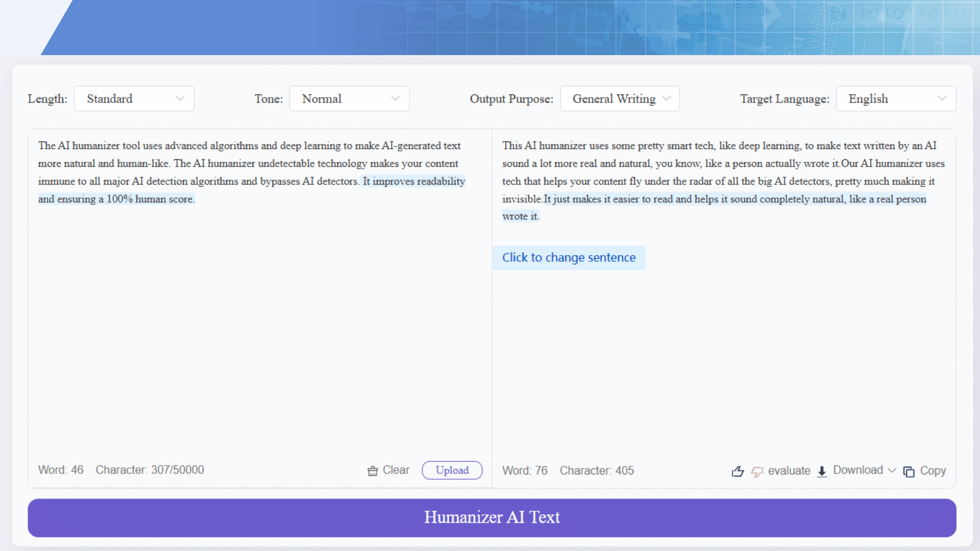Viewport: 980px width, 551px height.
Task: Click the highlighted output sentence about detectors
Action: pyautogui.click(x=715, y=199)
